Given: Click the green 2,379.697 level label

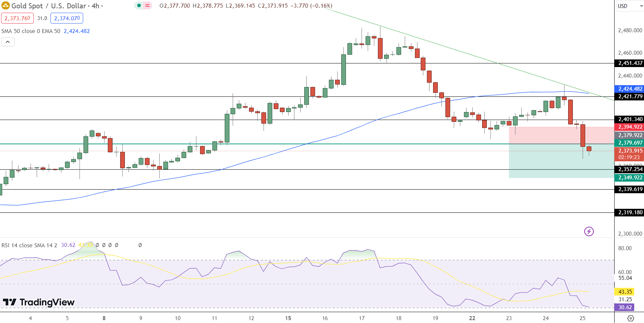Looking at the screenshot, I should tap(629, 143).
